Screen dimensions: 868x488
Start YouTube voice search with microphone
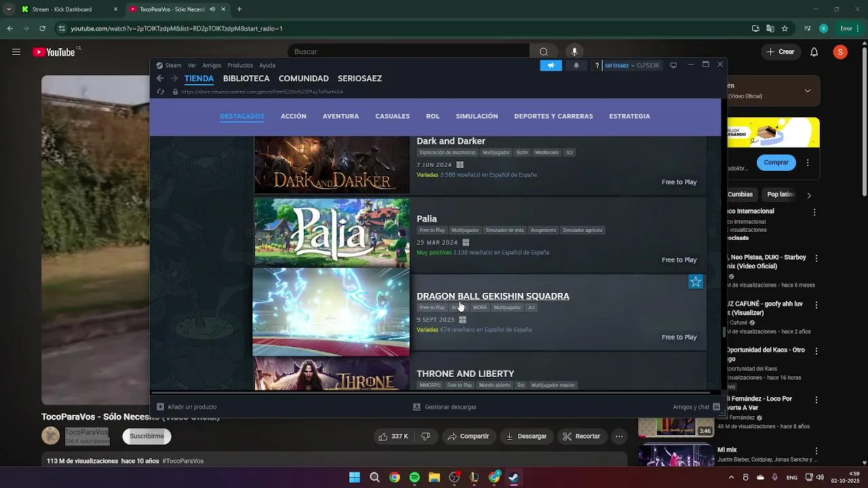coord(574,52)
